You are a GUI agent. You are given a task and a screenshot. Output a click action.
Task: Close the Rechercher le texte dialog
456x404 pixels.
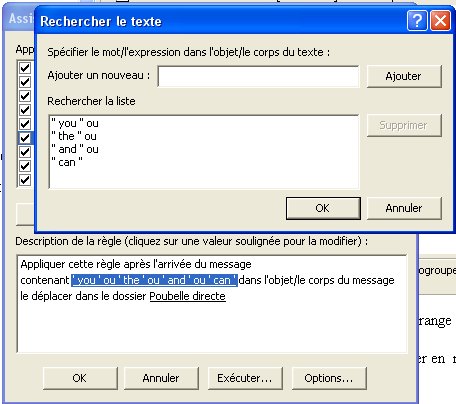tap(440, 21)
